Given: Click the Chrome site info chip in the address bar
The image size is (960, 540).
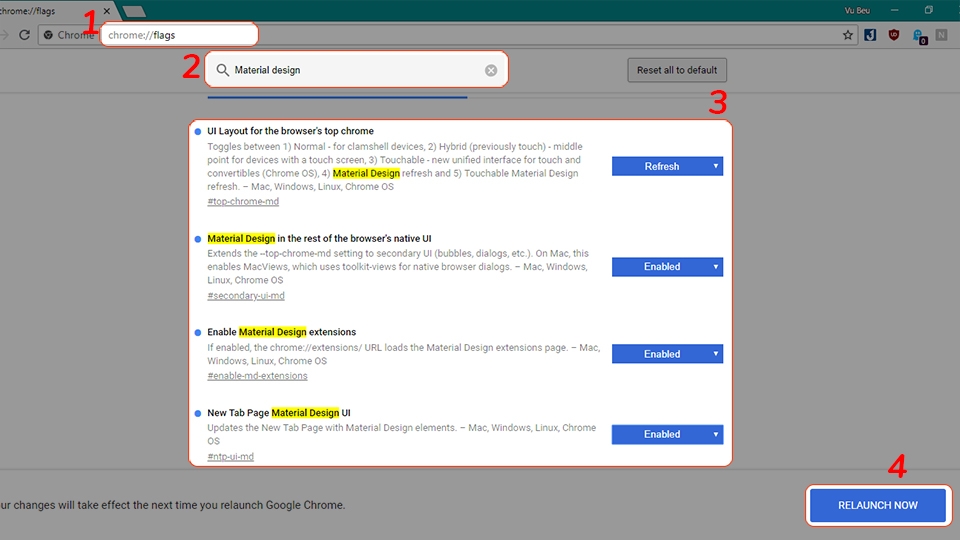Looking at the screenshot, I should [x=69, y=35].
